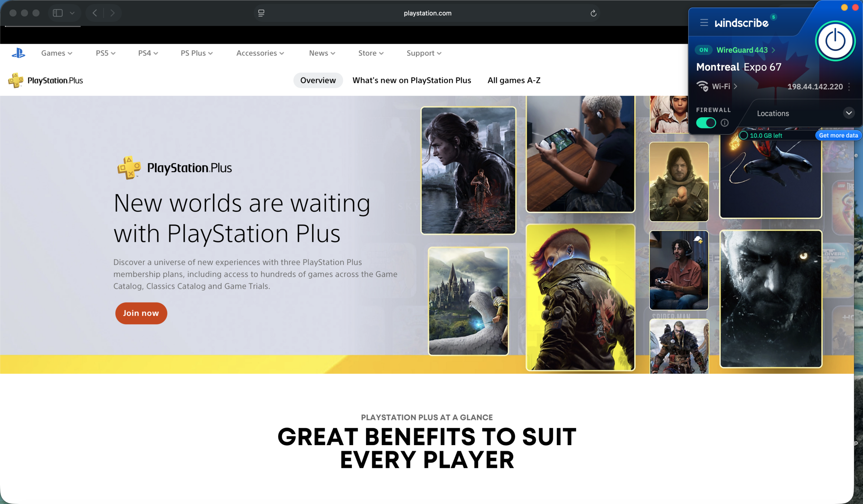Click the Windscribe notification count badge
The height and width of the screenshot is (504, 863).
(x=773, y=17)
